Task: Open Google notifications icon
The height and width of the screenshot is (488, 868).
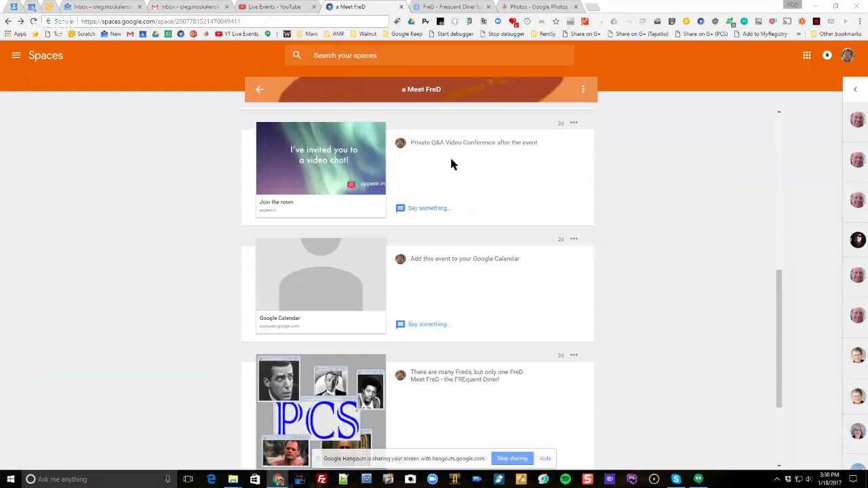Action: [827, 56]
